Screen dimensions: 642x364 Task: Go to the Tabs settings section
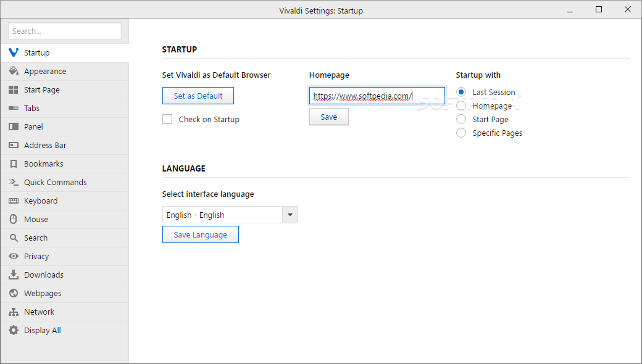coord(65,108)
